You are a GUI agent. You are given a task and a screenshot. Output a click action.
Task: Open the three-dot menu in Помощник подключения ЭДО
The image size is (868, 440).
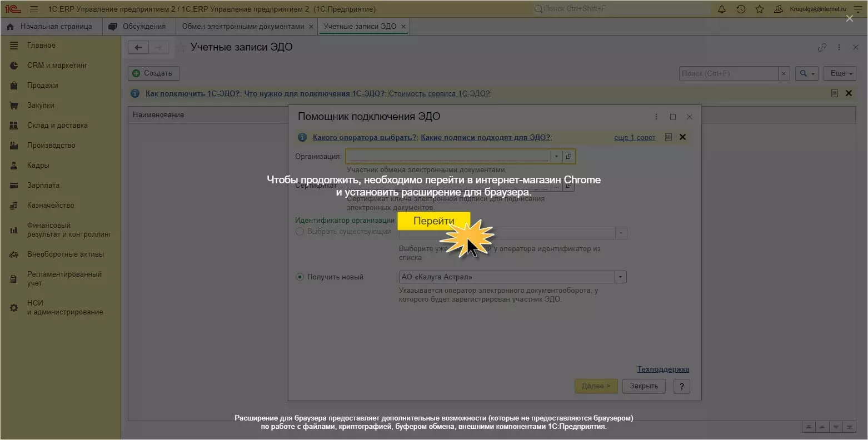pyautogui.click(x=656, y=117)
